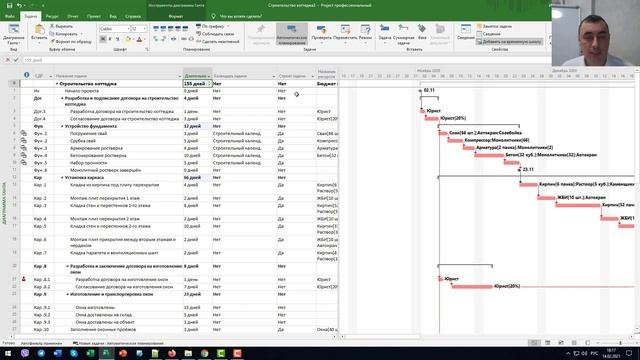Collapse the 'Устройство фундамента' summary task

62,126
